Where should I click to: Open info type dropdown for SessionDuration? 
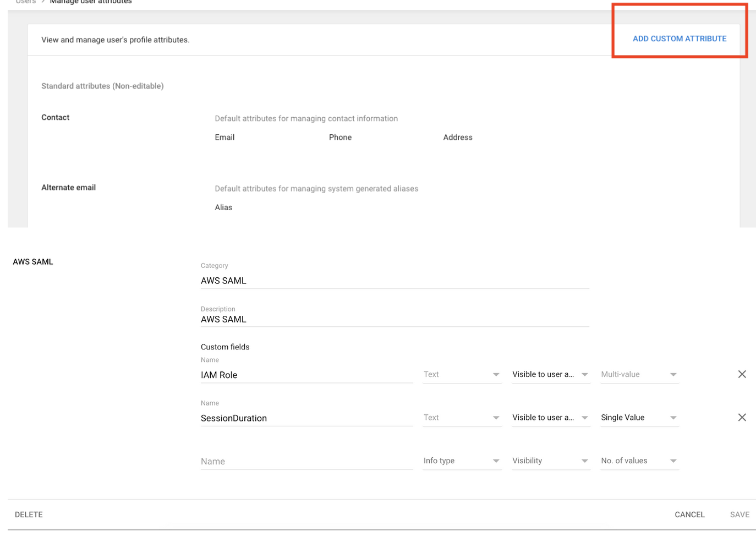click(462, 418)
